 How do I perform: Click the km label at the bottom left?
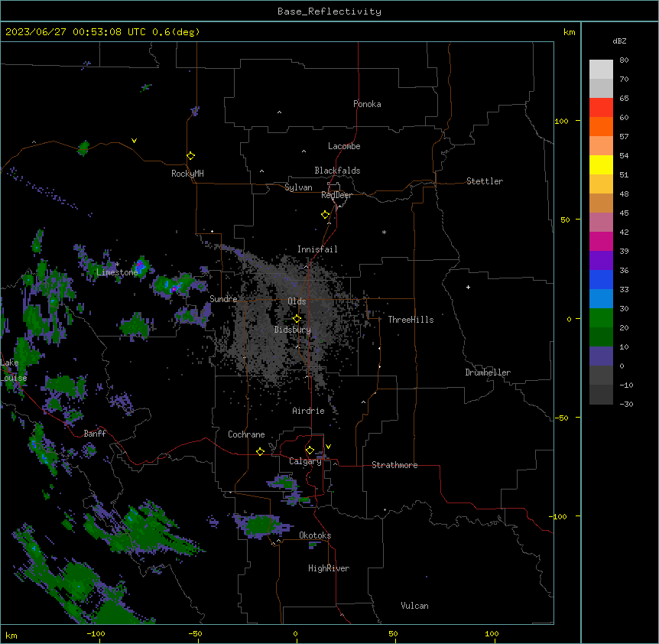(x=11, y=635)
